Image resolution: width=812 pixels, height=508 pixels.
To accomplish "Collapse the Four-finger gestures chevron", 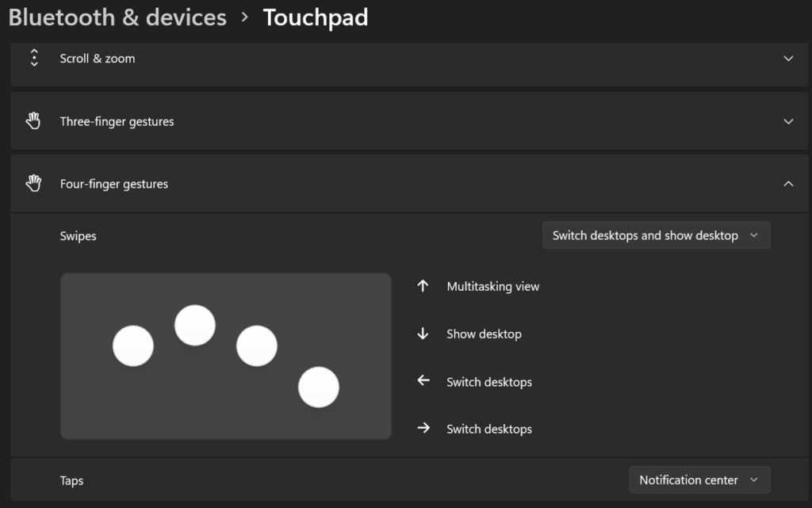I will pos(788,184).
